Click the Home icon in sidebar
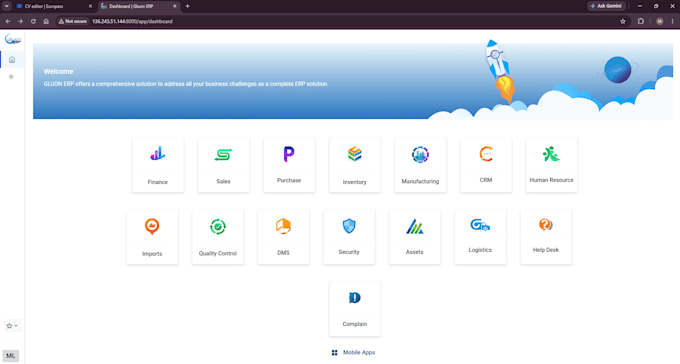The height and width of the screenshot is (364, 680). pyautogui.click(x=12, y=59)
